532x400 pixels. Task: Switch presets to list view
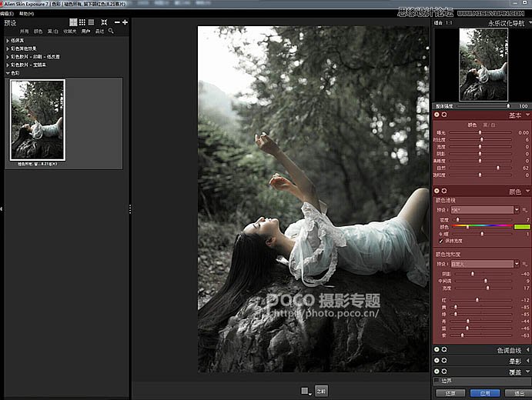[x=91, y=22]
